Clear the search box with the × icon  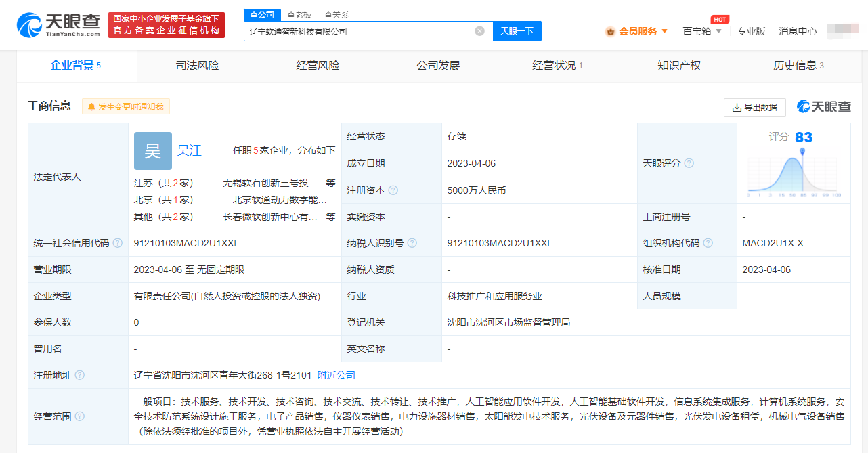pyautogui.click(x=479, y=30)
